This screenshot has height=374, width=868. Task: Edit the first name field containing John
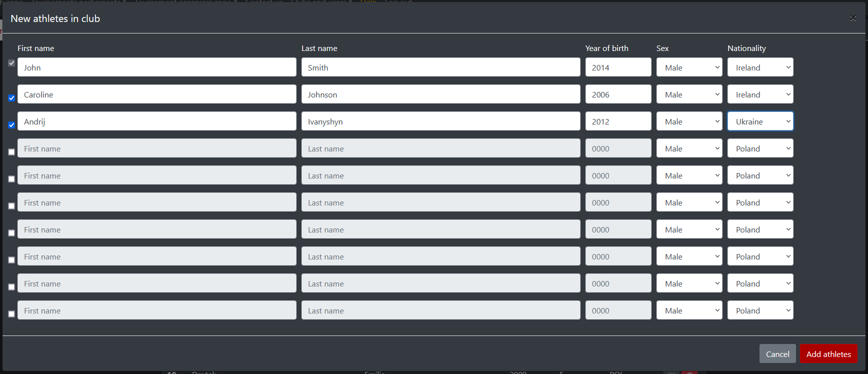(157, 67)
